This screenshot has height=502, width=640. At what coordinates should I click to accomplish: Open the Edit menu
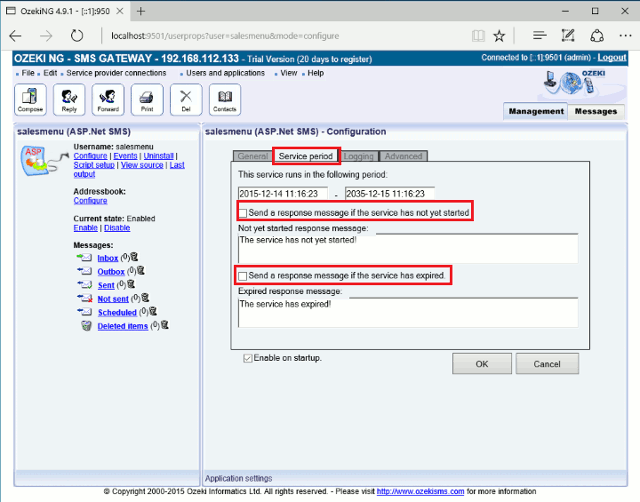50,73
